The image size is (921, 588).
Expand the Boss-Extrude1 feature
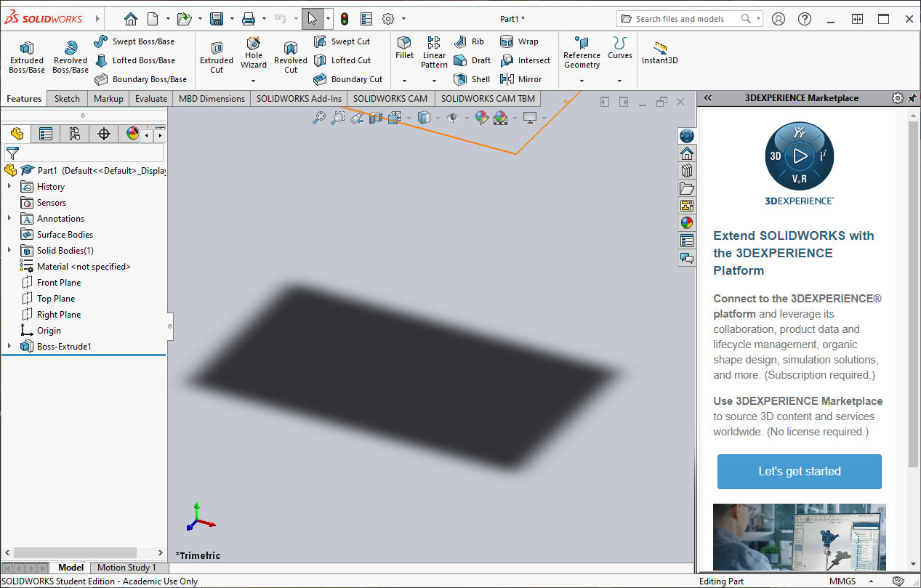coord(9,347)
